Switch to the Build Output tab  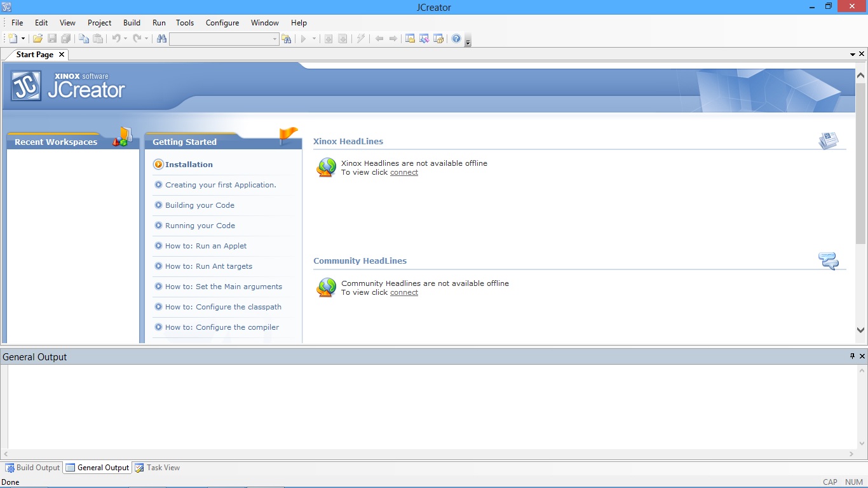(32, 468)
